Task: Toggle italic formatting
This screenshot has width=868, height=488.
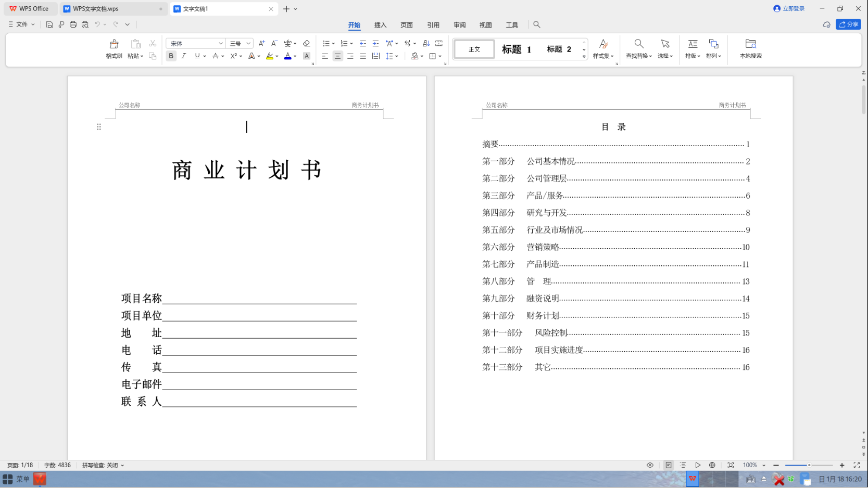Action: click(x=183, y=56)
